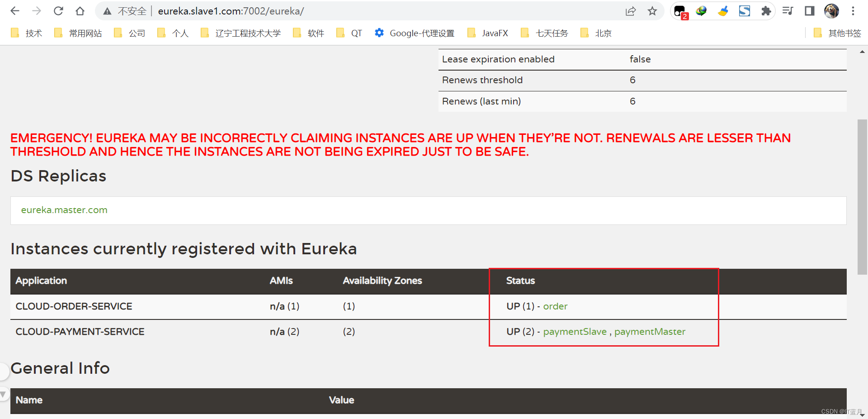Reload the Eureka dashboard page

[x=58, y=11]
